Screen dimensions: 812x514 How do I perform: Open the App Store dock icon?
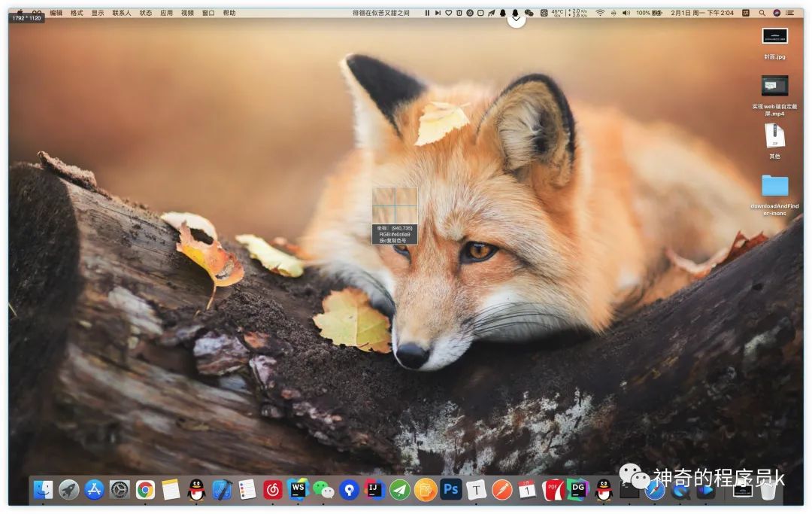pyautogui.click(x=94, y=490)
